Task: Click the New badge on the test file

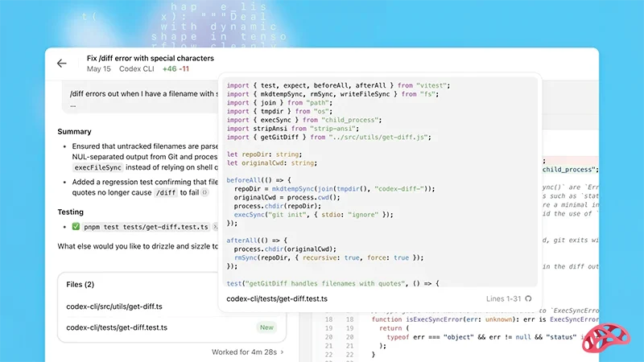Action: (x=266, y=327)
